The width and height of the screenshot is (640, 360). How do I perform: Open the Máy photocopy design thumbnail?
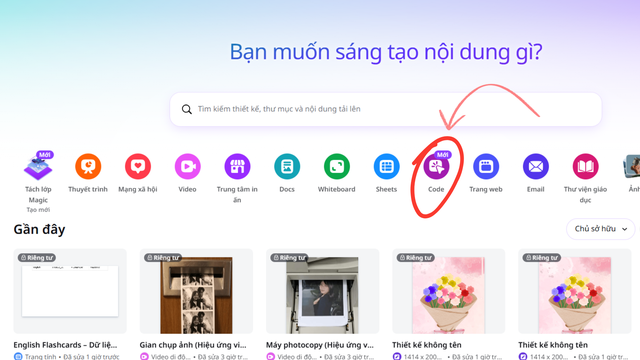(322, 291)
